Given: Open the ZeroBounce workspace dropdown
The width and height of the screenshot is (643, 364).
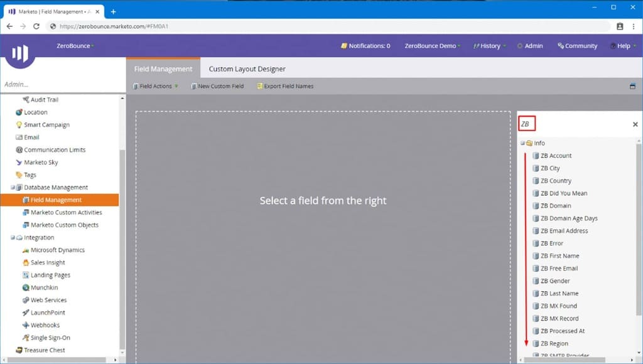Looking at the screenshot, I should (x=75, y=46).
